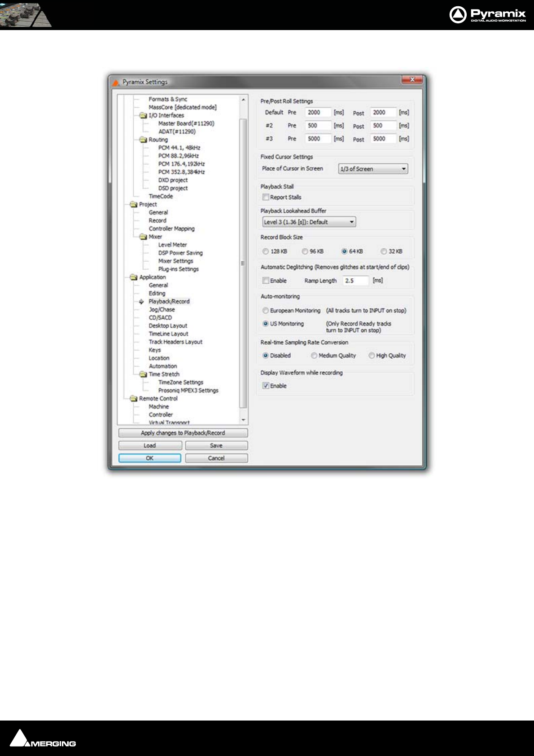The image size is (534, 756).
Task: Select Editing under Application
Action: click(157, 293)
